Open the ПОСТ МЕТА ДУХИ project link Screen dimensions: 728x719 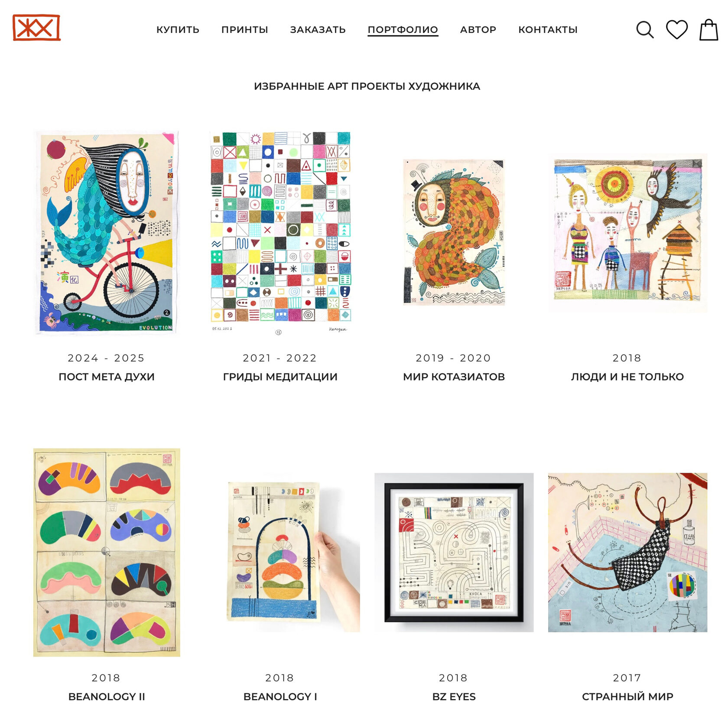click(107, 377)
